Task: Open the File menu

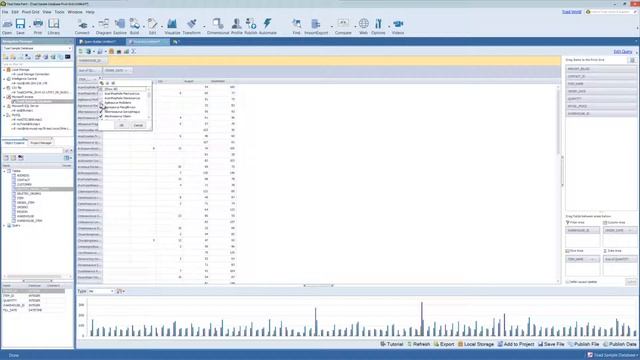Action: pos(5,12)
